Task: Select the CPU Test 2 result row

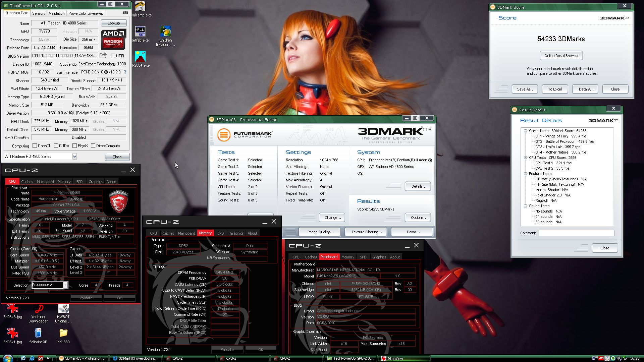Action: click(552, 168)
